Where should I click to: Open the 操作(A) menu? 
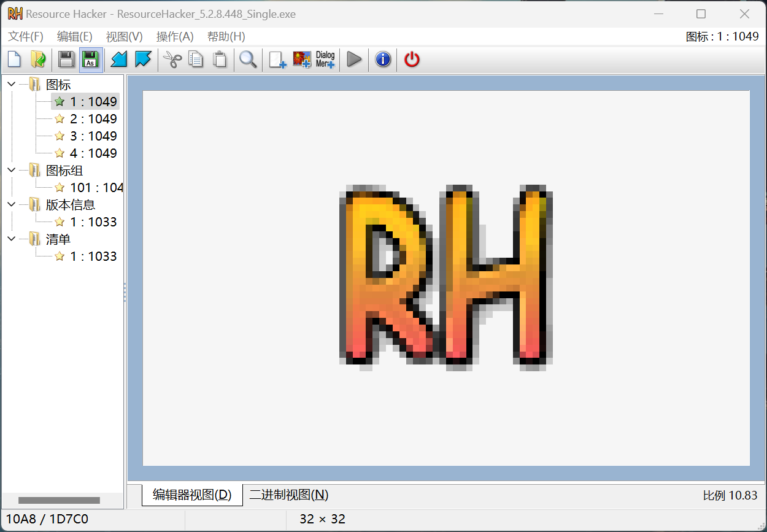[x=175, y=36]
